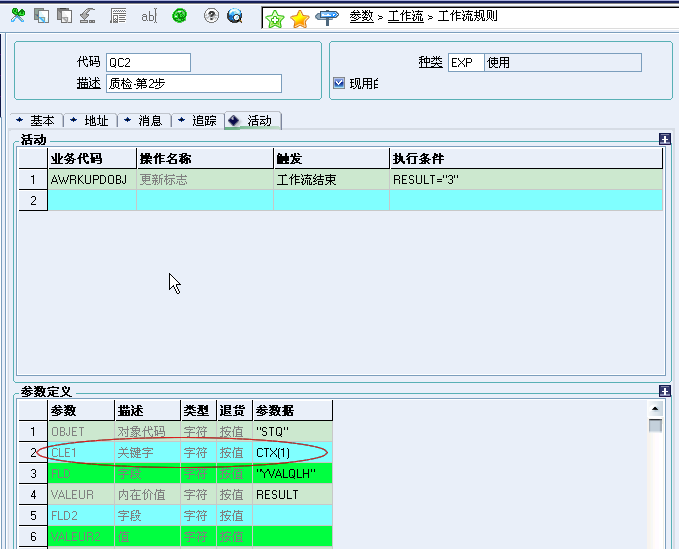Click the question mark help icon
Screen dimensions: 679x549
210,16
